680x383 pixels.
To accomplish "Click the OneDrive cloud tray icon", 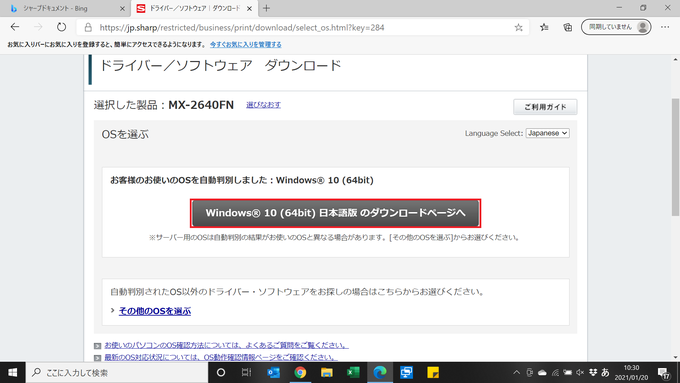I will 542,372.
